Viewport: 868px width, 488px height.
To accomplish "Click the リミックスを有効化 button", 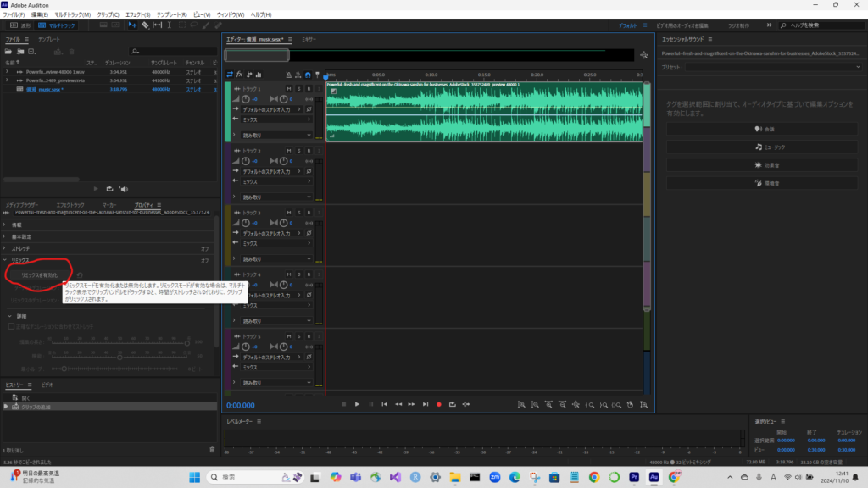I will 40,275.
